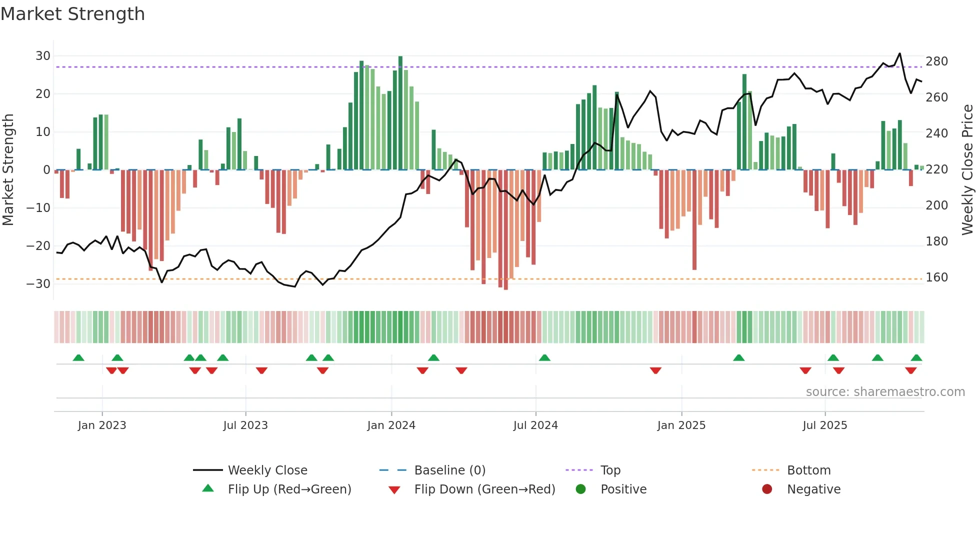Image resolution: width=980 pixels, height=551 pixels.
Task: Click the 160 tick on the price axis
Action: pyautogui.click(x=937, y=277)
